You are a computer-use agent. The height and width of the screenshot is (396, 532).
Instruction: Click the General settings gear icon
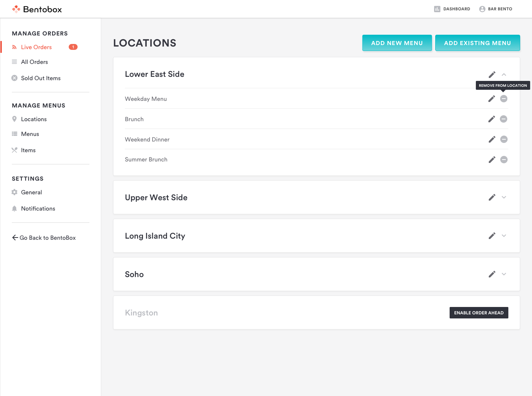(x=14, y=192)
